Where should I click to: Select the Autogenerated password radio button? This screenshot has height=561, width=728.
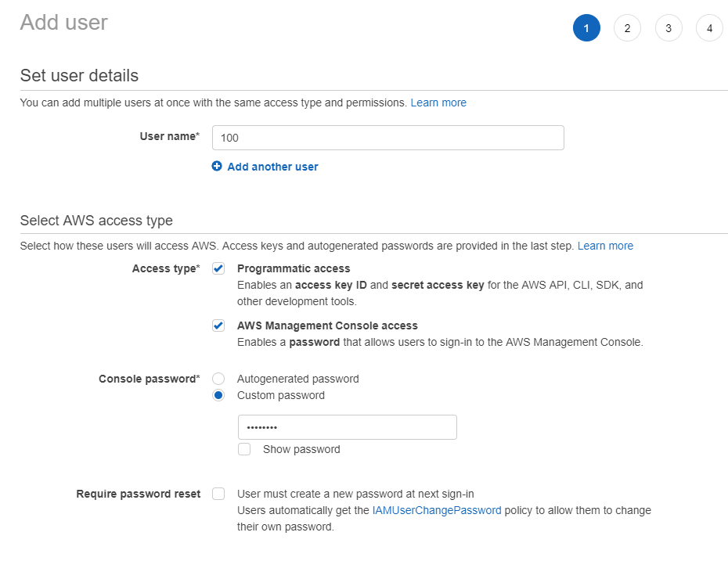click(218, 379)
